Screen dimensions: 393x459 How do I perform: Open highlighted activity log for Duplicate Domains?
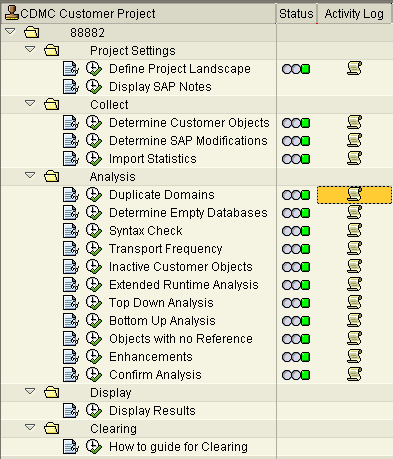coord(354,194)
